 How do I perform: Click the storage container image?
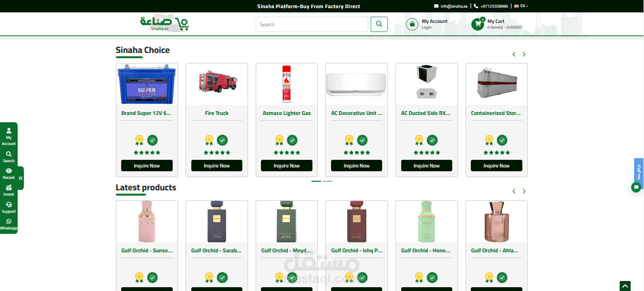498,83
